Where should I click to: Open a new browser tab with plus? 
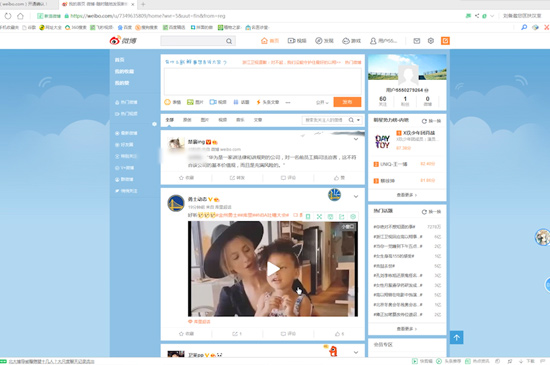pos(143,4)
